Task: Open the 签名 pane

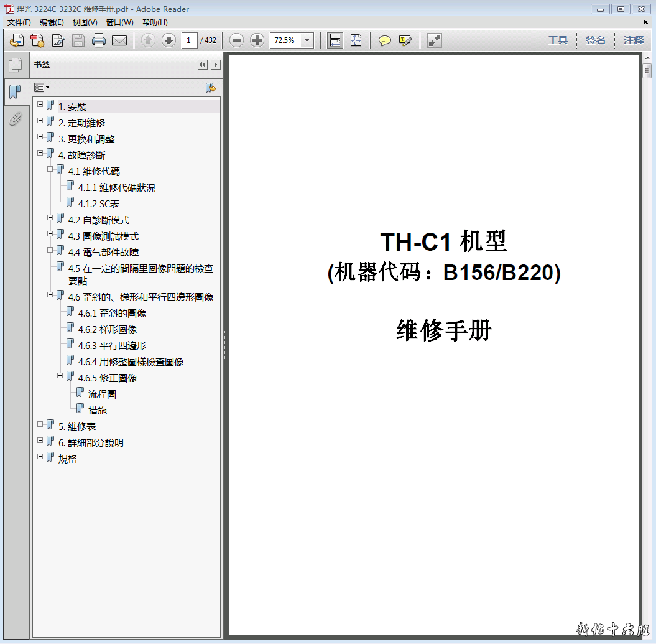Action: [x=595, y=40]
